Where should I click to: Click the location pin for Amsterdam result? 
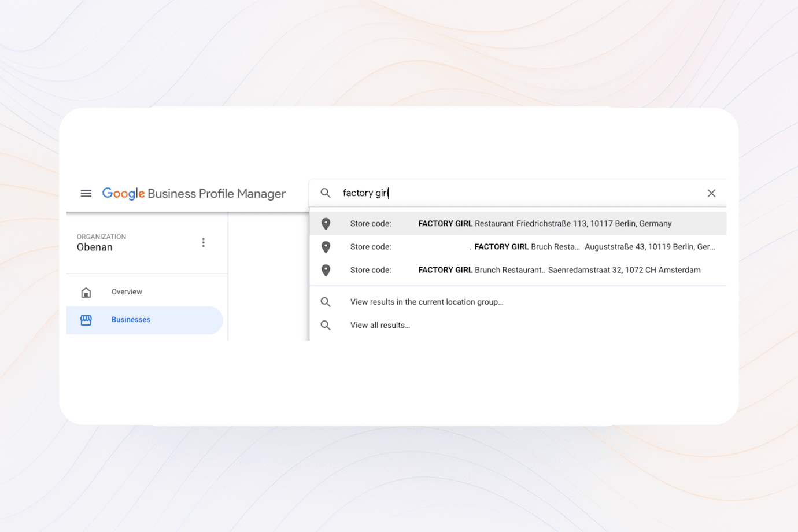coord(326,270)
